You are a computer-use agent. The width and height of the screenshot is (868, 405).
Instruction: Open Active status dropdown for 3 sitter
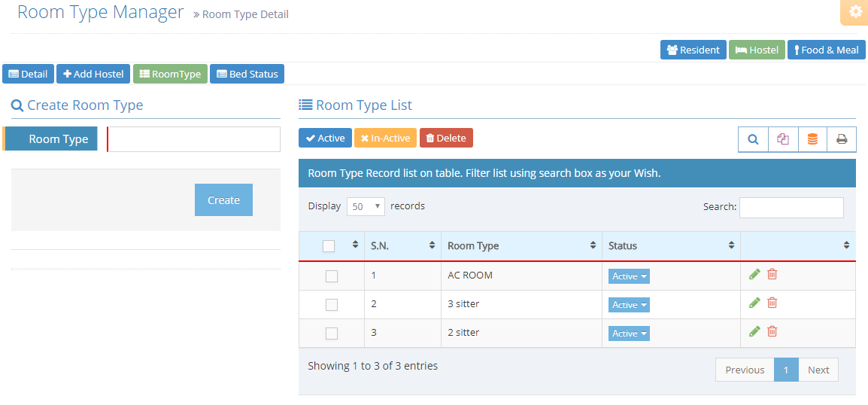pos(629,305)
